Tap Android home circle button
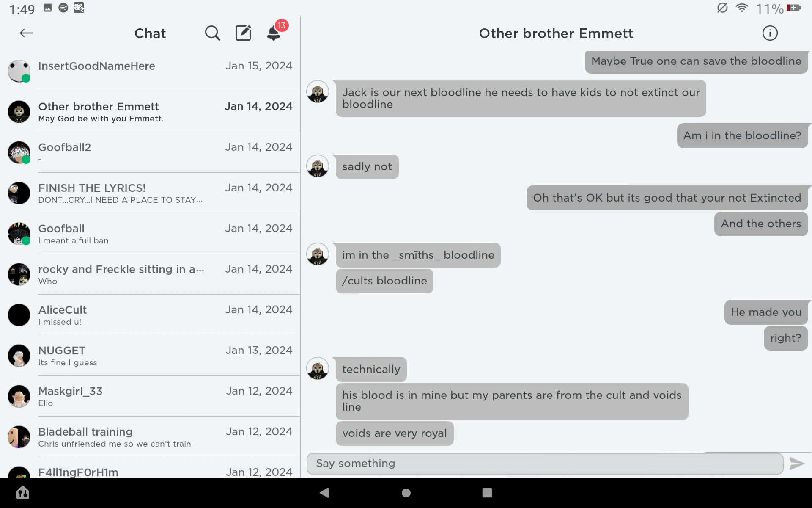 point(406,492)
